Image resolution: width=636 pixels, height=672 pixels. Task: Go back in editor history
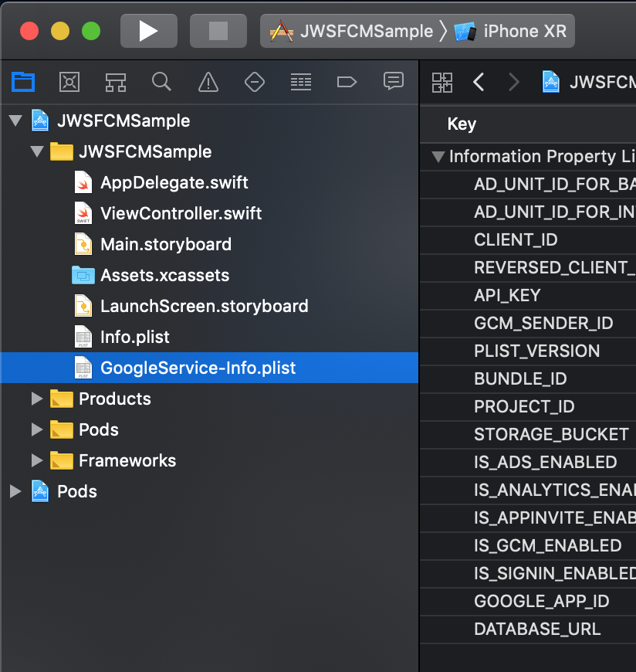[479, 82]
